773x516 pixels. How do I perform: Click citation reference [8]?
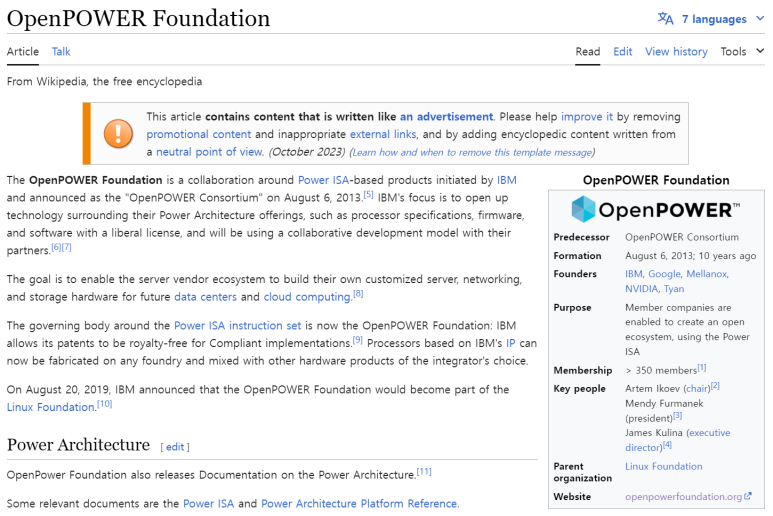[x=358, y=294]
